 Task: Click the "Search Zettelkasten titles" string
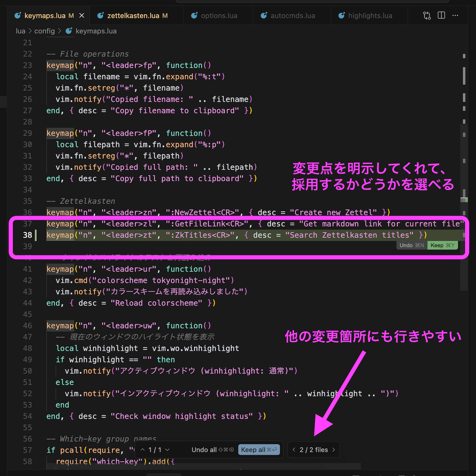click(350, 235)
